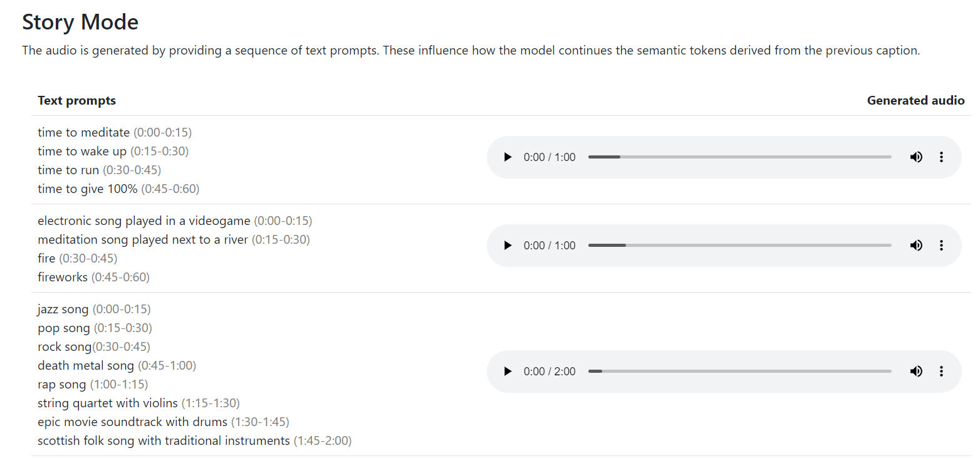Mute the second audio player
980x458 pixels.
click(x=916, y=246)
